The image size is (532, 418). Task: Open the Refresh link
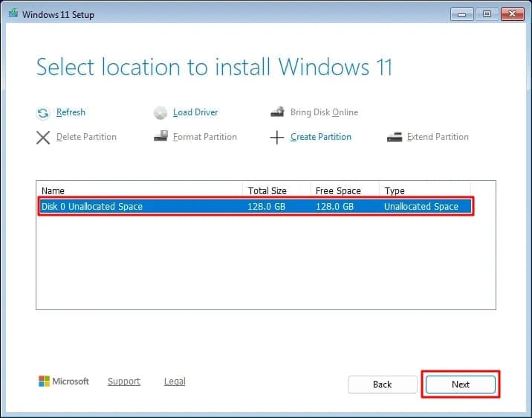click(x=71, y=112)
